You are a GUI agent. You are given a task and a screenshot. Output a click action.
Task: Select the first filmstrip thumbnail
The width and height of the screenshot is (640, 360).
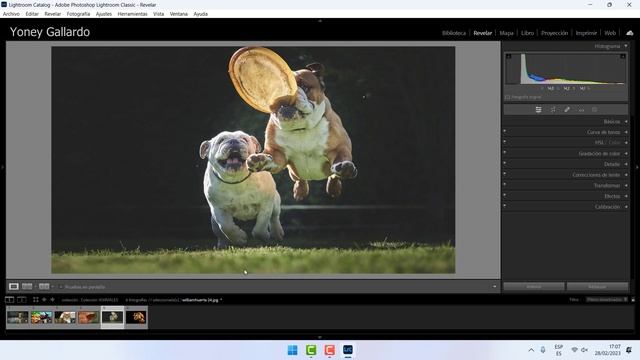click(18, 317)
